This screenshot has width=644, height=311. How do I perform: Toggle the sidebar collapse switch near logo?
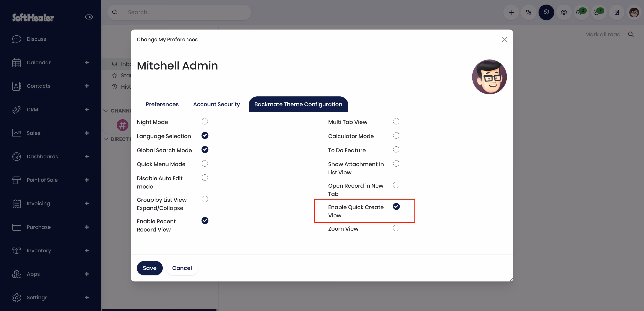tap(89, 17)
